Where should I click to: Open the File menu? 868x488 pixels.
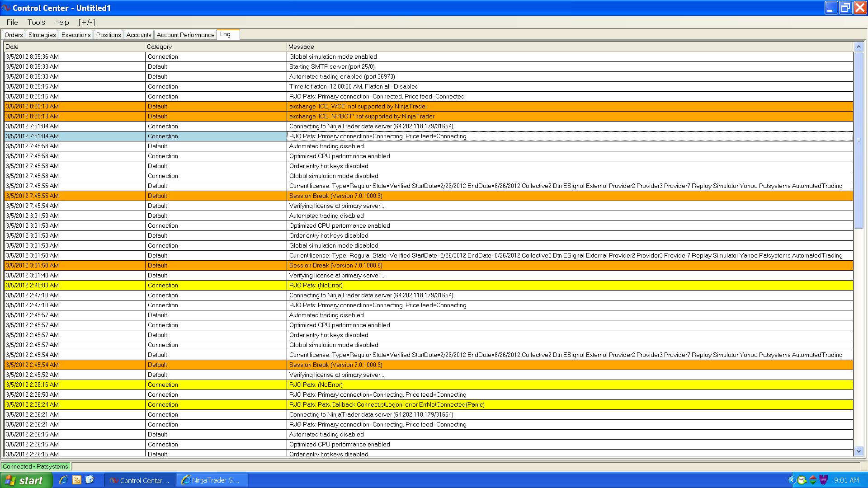point(12,22)
